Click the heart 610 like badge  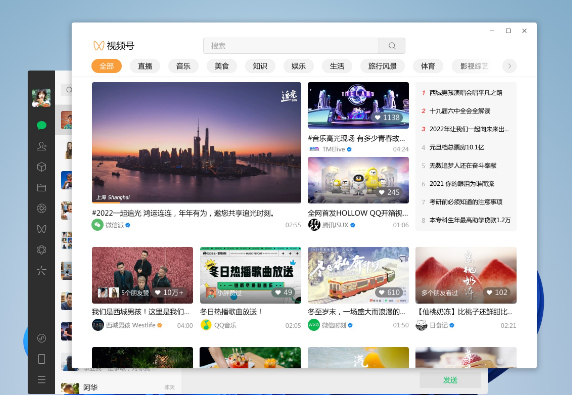[389, 293]
